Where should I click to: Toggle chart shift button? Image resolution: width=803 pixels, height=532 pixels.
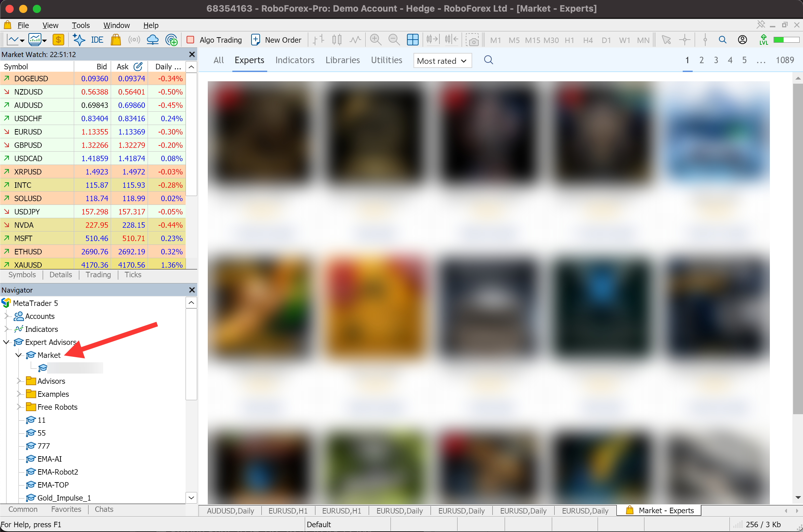click(451, 40)
